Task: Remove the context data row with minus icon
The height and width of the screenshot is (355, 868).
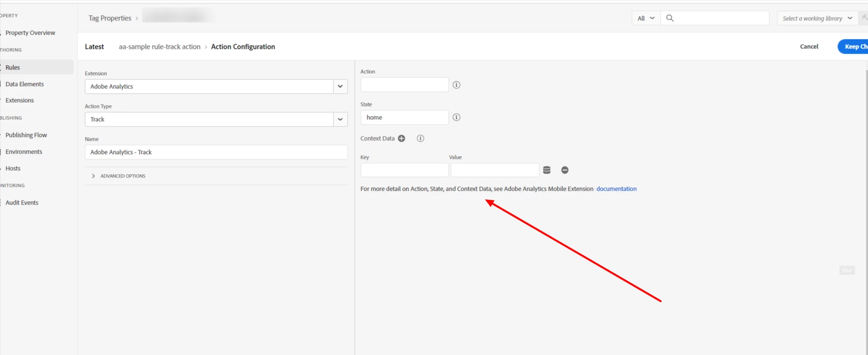Action: 565,170
